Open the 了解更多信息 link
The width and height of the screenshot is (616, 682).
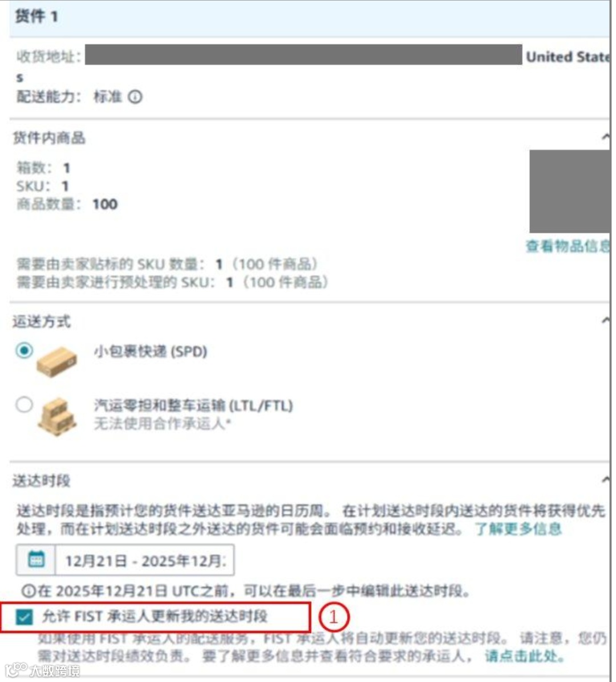pyautogui.click(x=518, y=530)
